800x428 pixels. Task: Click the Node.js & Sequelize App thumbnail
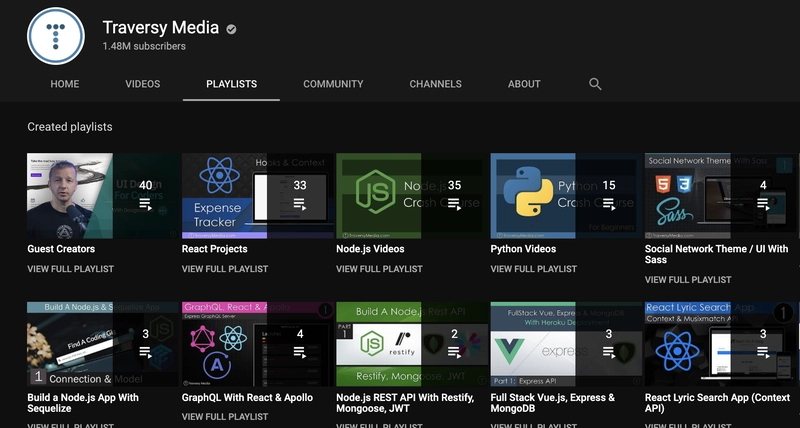(x=103, y=344)
